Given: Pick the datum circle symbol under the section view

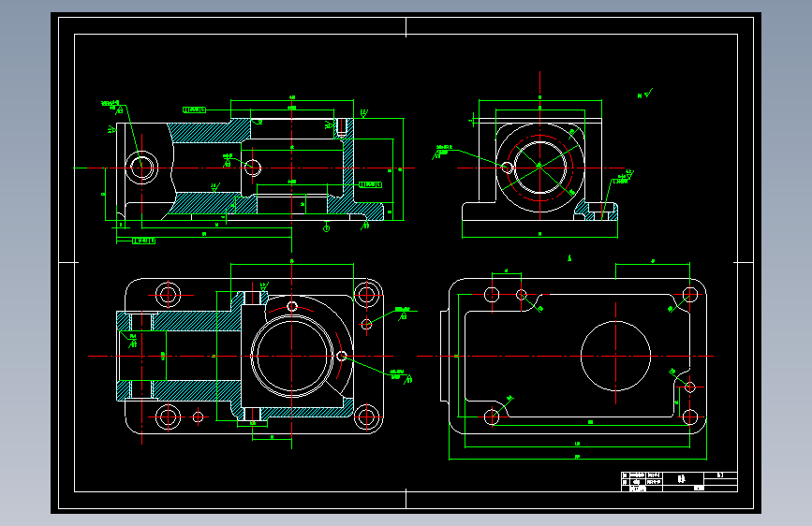Looking at the screenshot, I should tap(326, 228).
